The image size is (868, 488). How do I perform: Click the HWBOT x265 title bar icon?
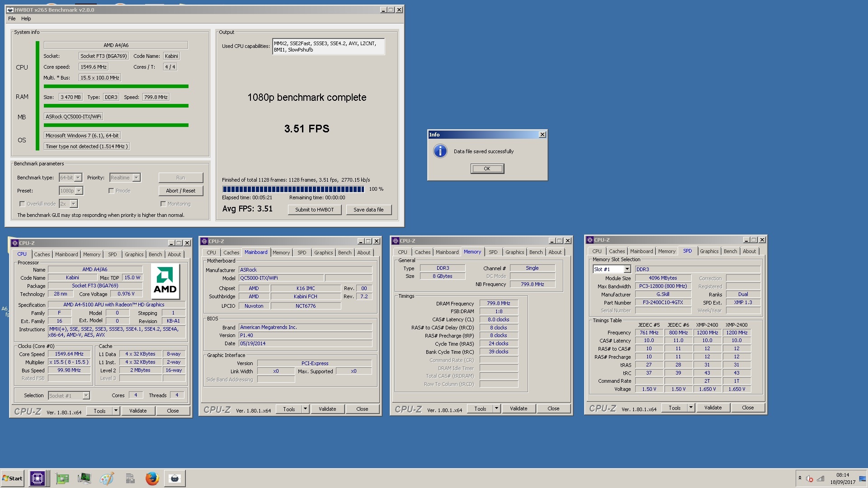tap(10, 9)
